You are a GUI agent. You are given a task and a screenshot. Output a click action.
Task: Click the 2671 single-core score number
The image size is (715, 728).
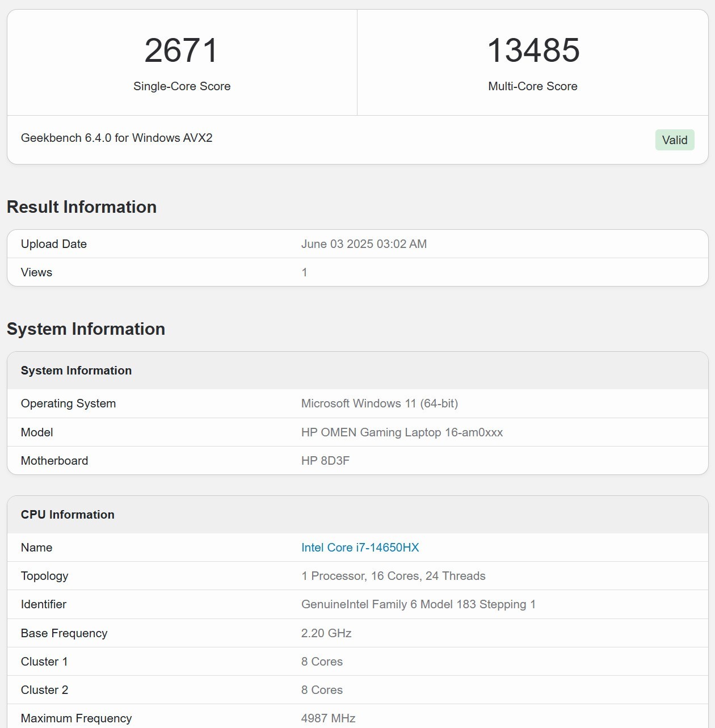click(x=182, y=51)
